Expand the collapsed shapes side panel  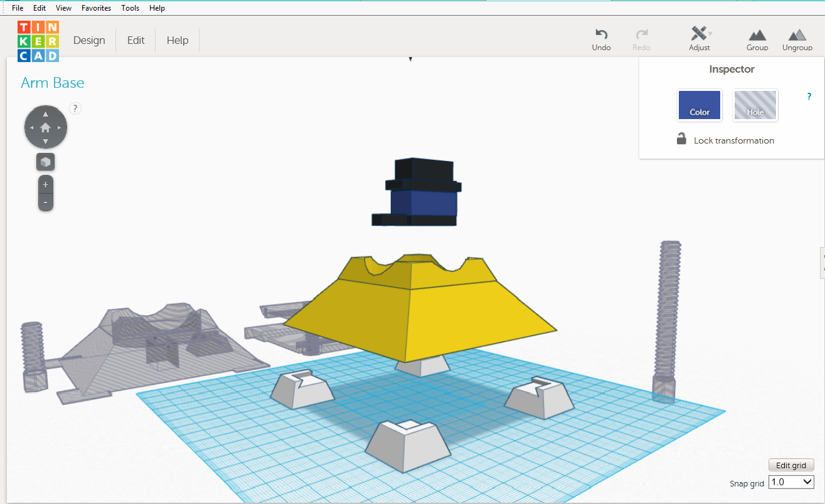pyautogui.click(x=822, y=262)
